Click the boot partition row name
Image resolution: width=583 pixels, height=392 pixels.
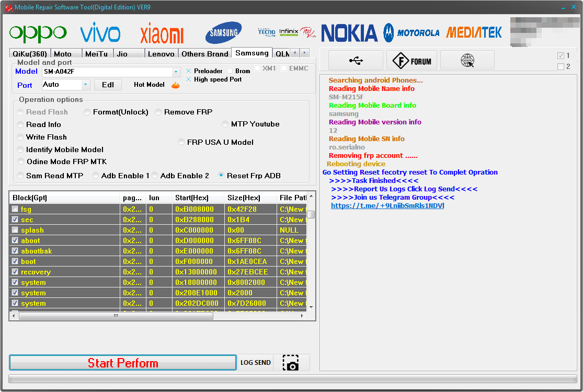click(28, 261)
